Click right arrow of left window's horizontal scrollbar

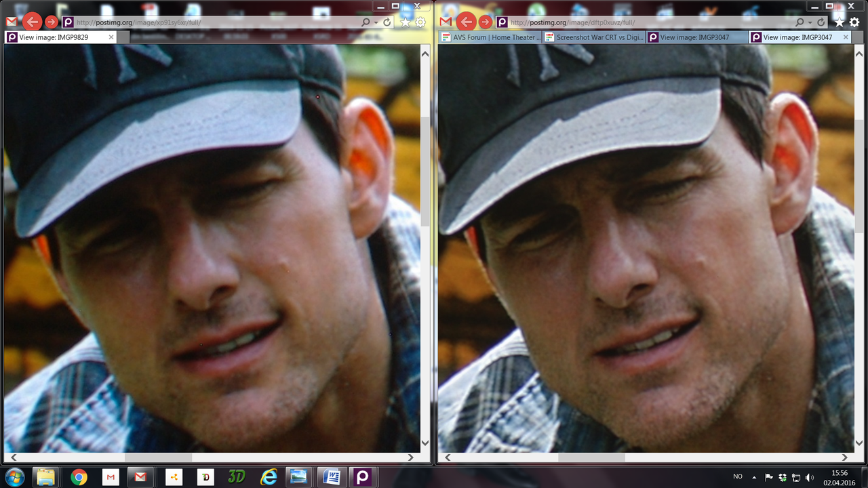point(411,457)
